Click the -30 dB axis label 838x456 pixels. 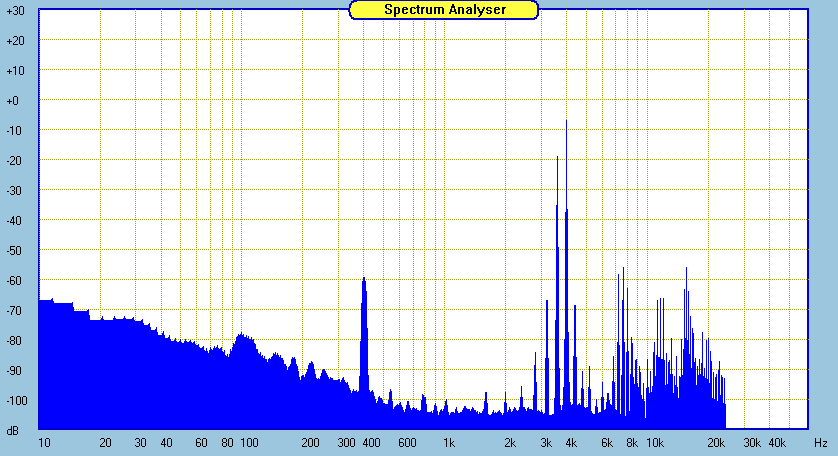15,190
